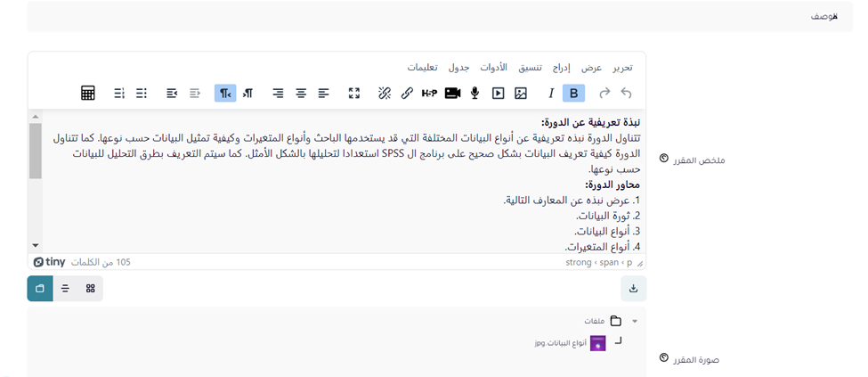The image size is (868, 377).
Task: Insert H5P content from the toolbar
Action: [x=429, y=94]
